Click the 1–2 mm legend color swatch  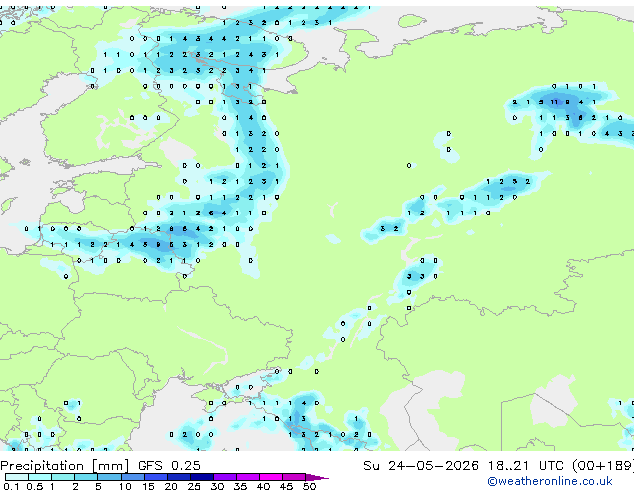[63, 477]
